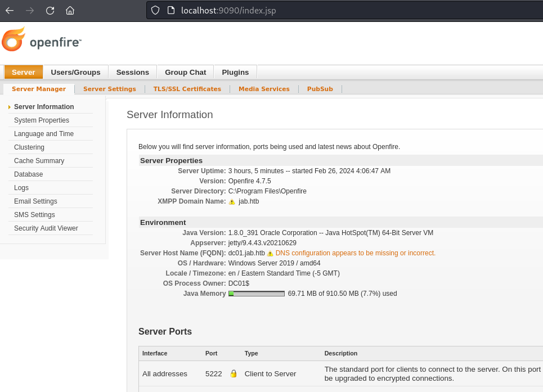Click the Java Memory usage bar
The height and width of the screenshot is (392, 543).
tap(257, 294)
